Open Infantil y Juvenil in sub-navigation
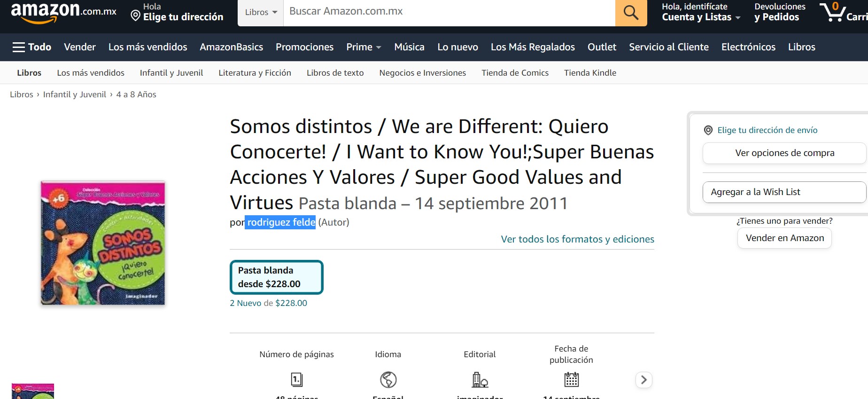 point(171,73)
